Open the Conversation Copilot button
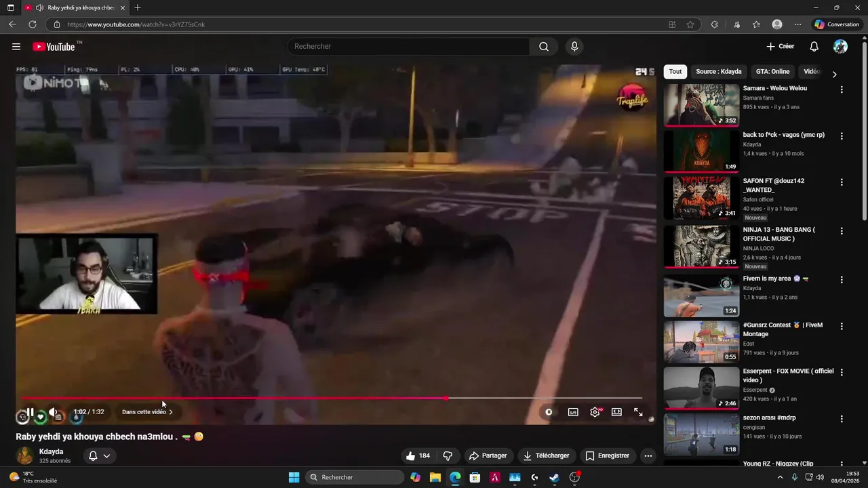This screenshot has height=488, width=868. pos(837,24)
